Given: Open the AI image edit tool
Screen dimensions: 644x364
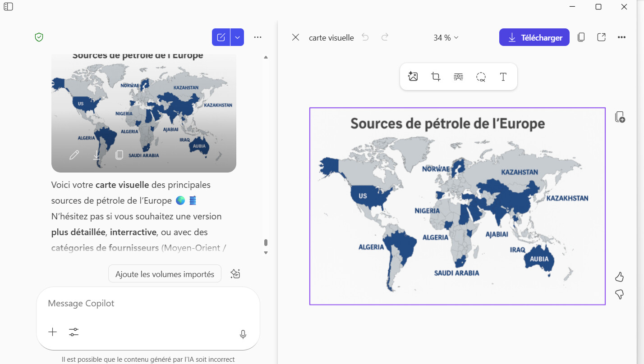Looking at the screenshot, I should [413, 77].
